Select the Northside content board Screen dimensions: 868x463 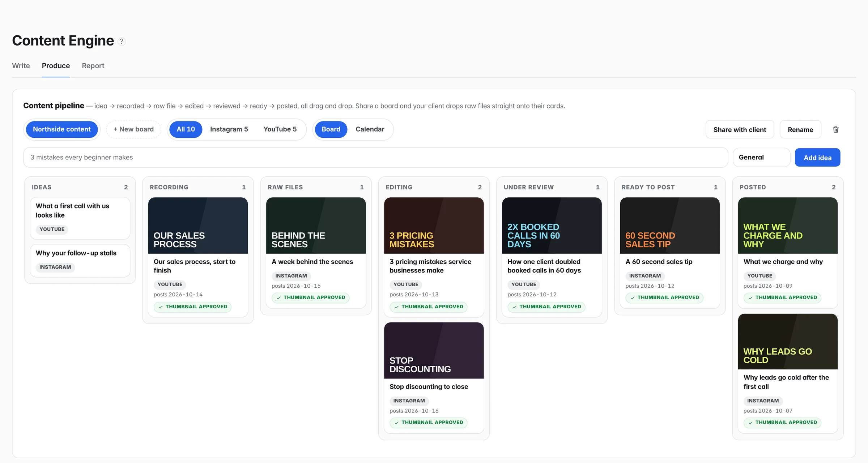click(x=62, y=129)
